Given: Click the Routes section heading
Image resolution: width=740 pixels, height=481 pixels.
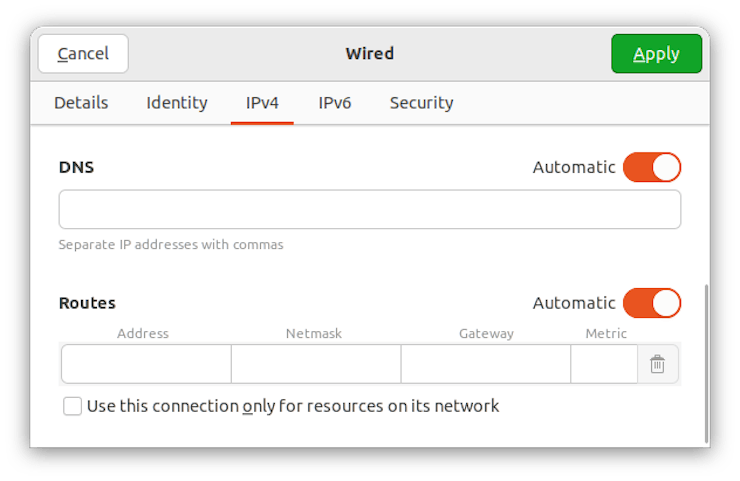Looking at the screenshot, I should coord(88,303).
